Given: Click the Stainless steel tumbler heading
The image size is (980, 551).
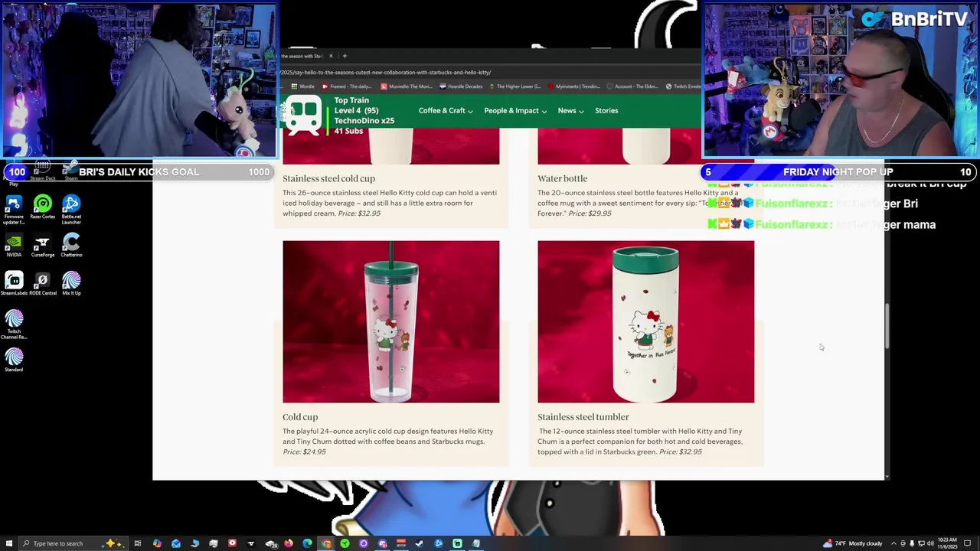Looking at the screenshot, I should coord(583,417).
